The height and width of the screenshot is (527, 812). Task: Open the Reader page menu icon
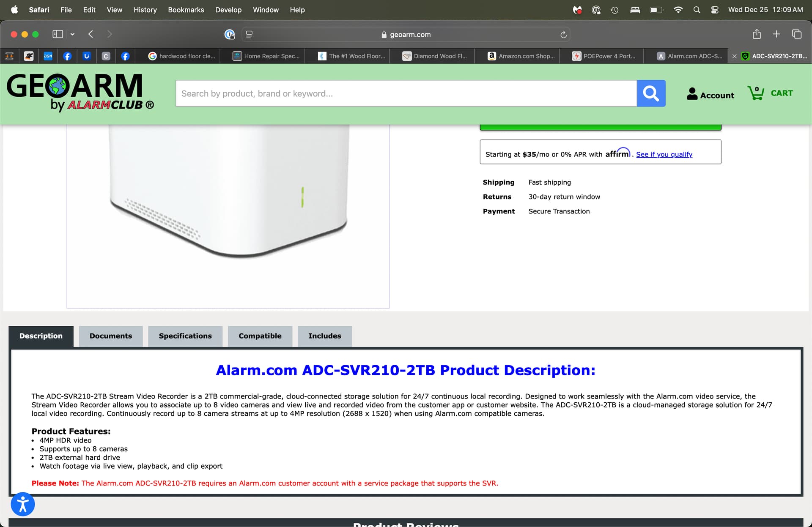250,34
